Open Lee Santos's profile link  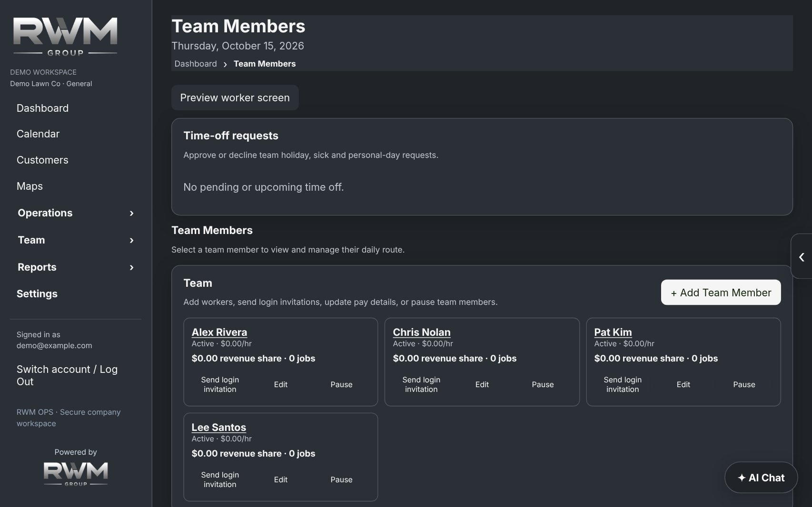coord(219,427)
